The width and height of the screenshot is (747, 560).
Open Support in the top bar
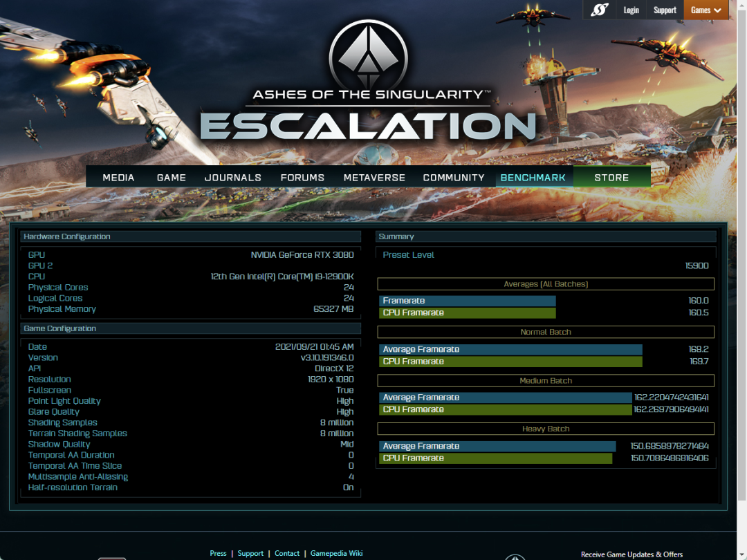point(665,10)
